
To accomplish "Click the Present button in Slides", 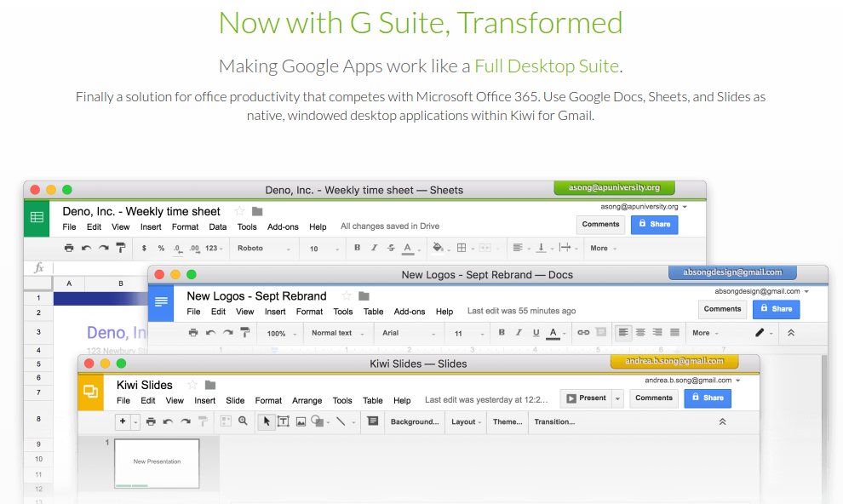I will pyautogui.click(x=587, y=398).
